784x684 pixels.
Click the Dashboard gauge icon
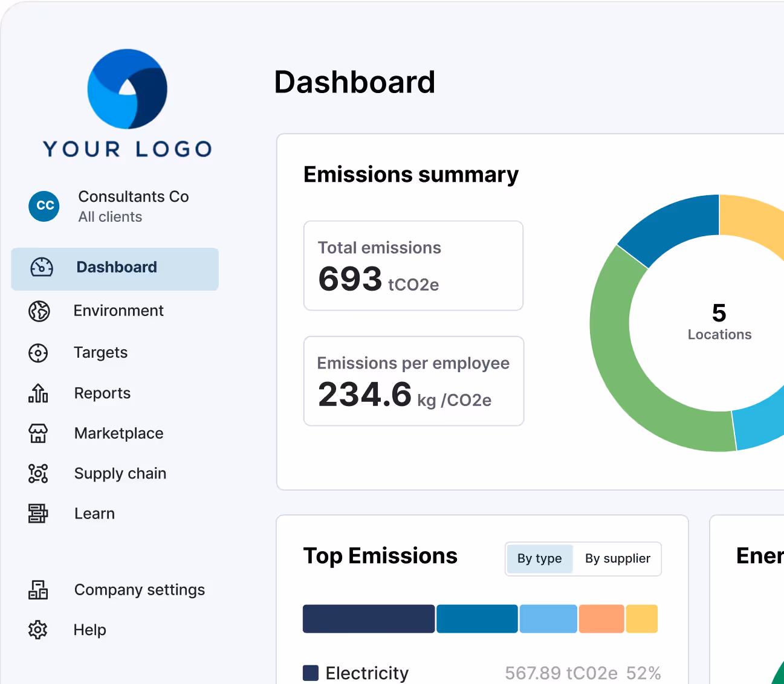coord(42,267)
